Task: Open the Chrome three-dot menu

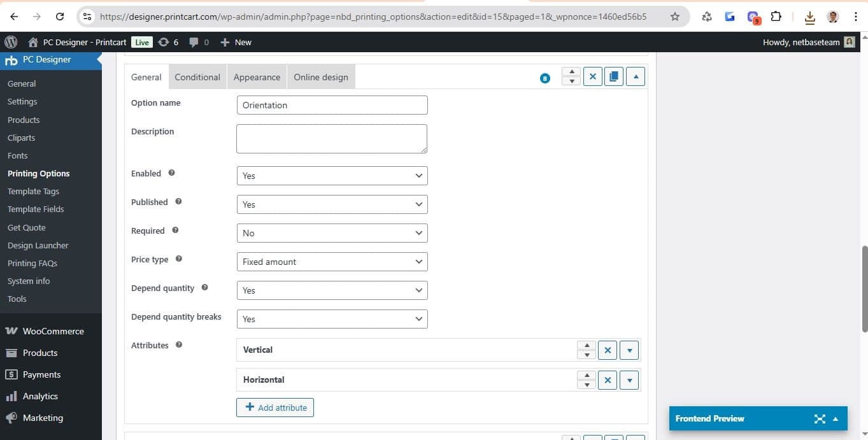Action: (x=856, y=17)
